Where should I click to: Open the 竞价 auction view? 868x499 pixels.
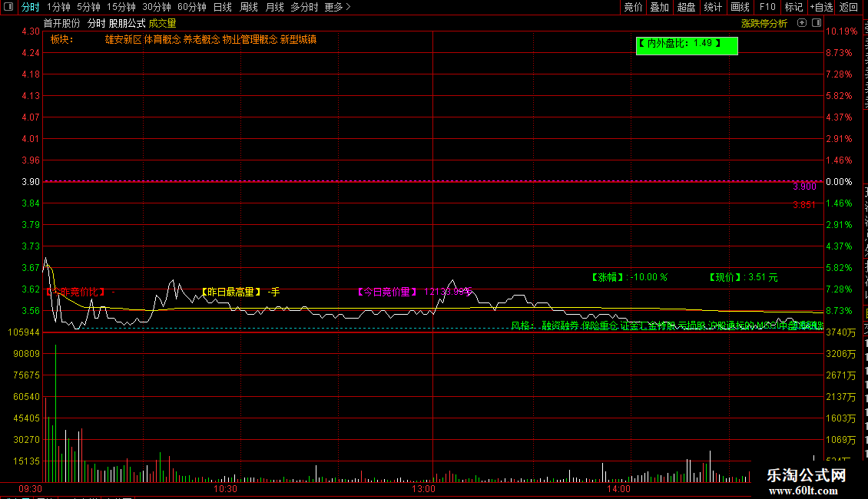tap(633, 7)
